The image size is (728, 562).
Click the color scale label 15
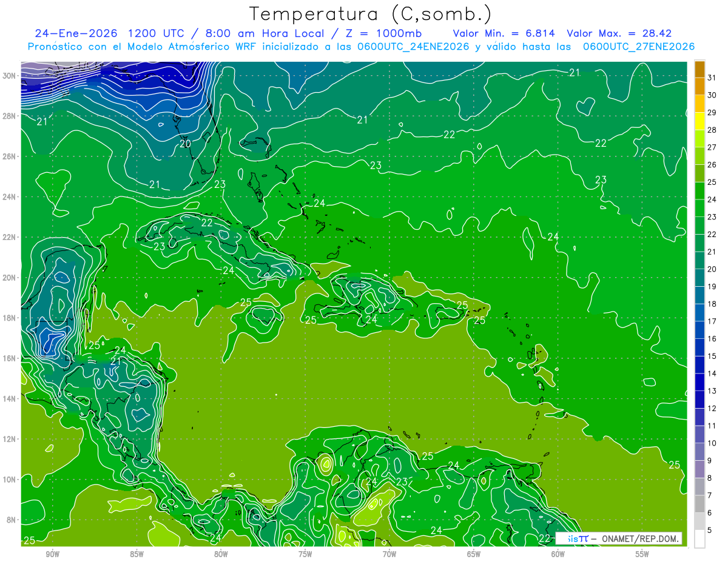(x=712, y=356)
